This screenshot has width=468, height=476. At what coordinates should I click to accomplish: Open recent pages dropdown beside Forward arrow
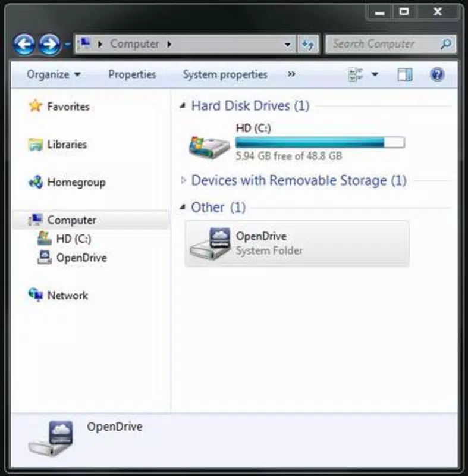[x=67, y=44]
